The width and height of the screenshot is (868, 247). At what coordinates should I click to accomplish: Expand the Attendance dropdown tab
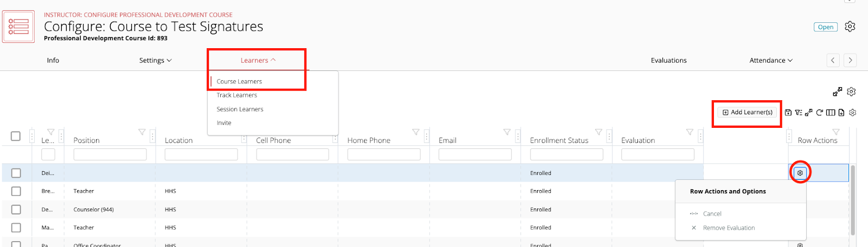(x=770, y=61)
